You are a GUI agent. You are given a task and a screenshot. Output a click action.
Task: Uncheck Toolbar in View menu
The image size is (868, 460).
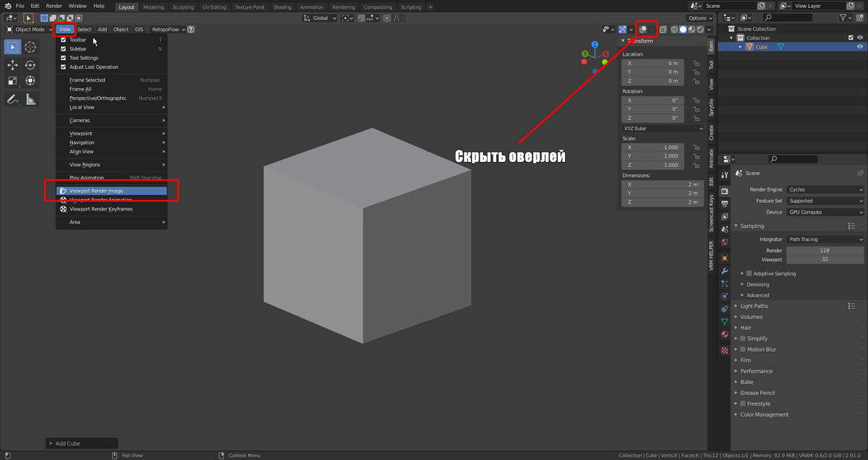(x=64, y=40)
